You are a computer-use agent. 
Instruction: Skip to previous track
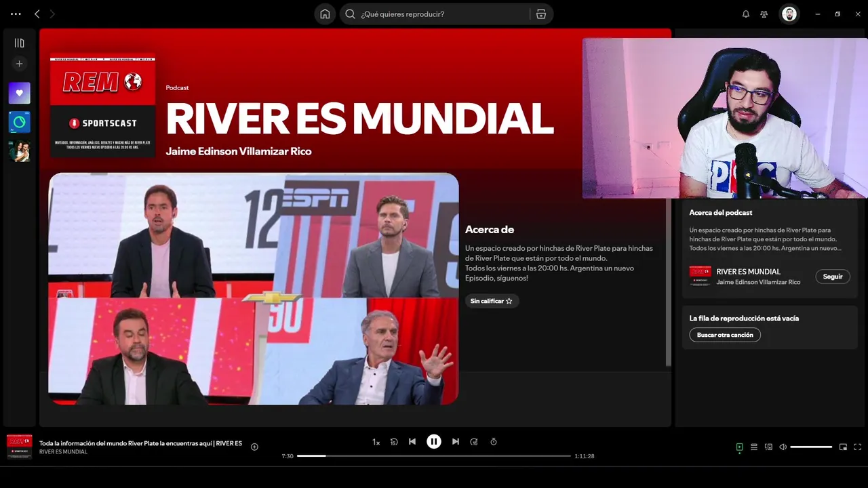click(412, 442)
